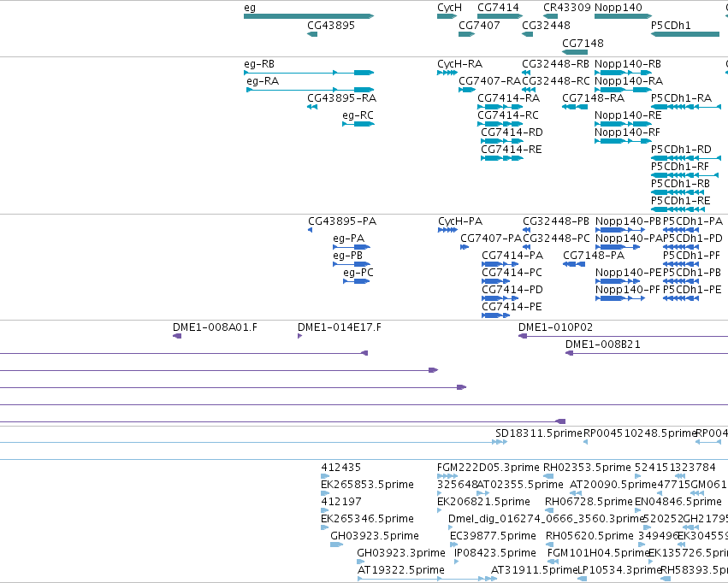
Task: Select the Nopp140-PB protein label
Action: (628, 221)
